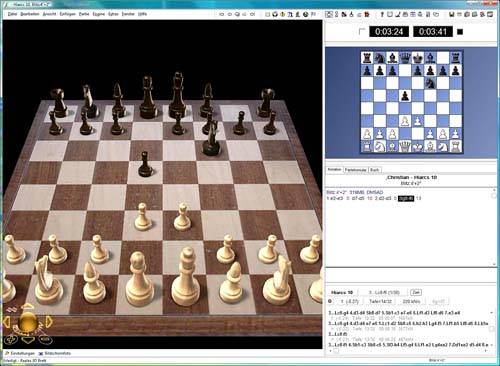Click the left clock showing 0:03:24
This screenshot has height=366, width=500.
pyautogui.click(x=389, y=32)
